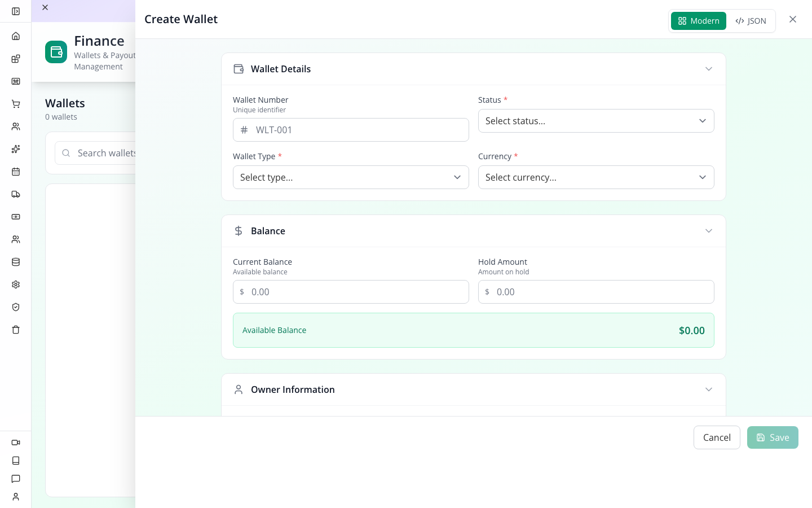Collapse the Wallet Details section
The height and width of the screenshot is (508, 812).
click(x=709, y=69)
